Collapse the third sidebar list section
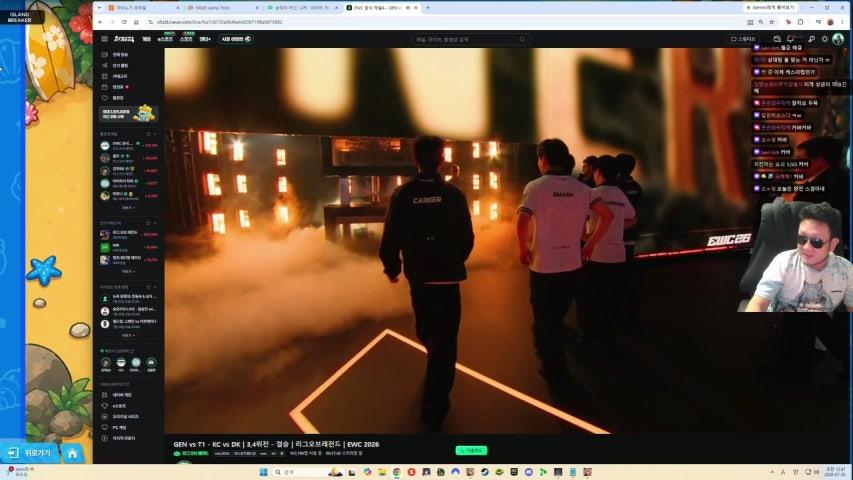 tap(155, 287)
